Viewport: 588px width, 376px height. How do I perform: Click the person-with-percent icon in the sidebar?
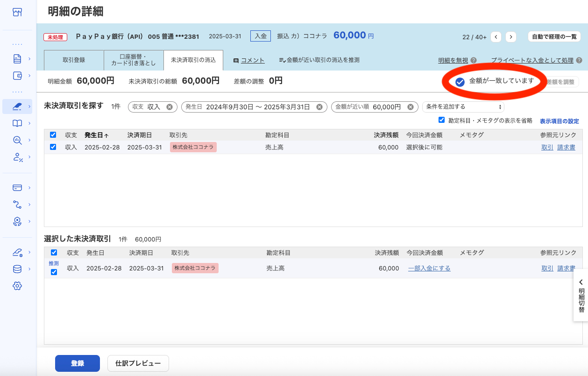click(x=17, y=157)
